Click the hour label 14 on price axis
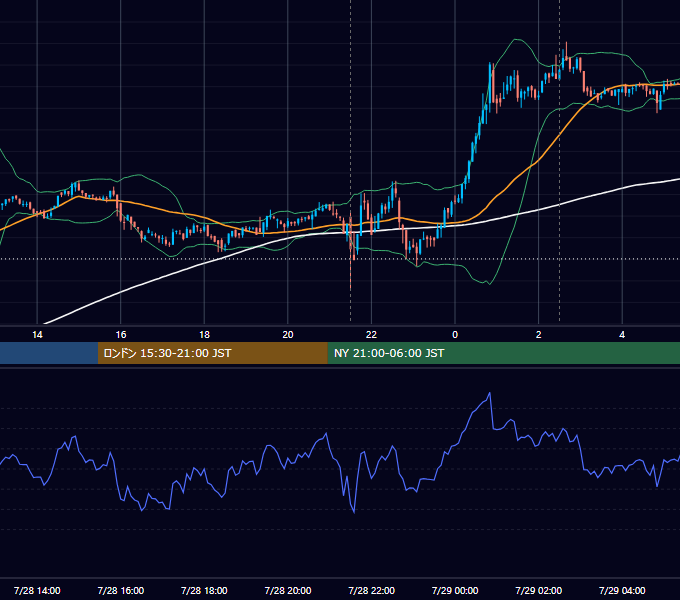680x600 pixels. coord(37,334)
